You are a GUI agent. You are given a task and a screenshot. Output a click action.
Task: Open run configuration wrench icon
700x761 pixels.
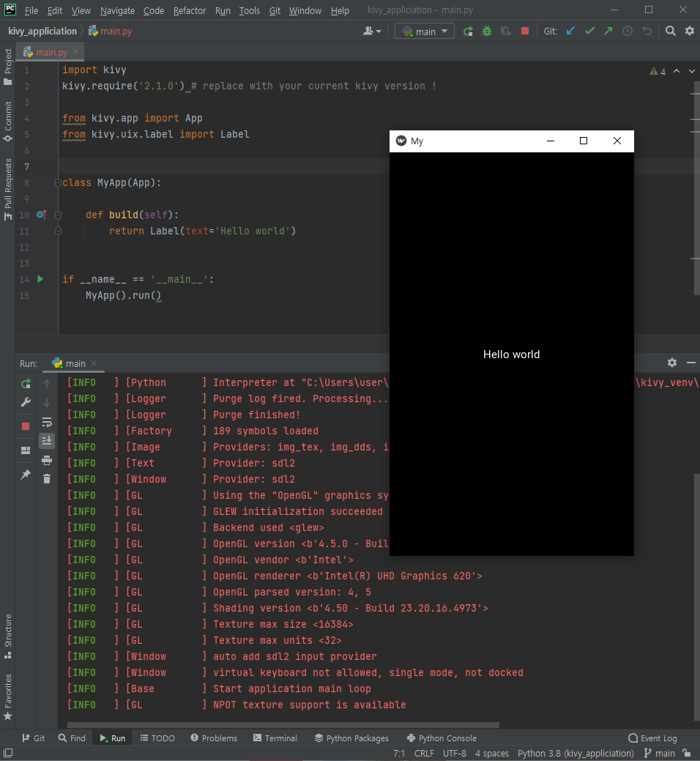point(26,402)
